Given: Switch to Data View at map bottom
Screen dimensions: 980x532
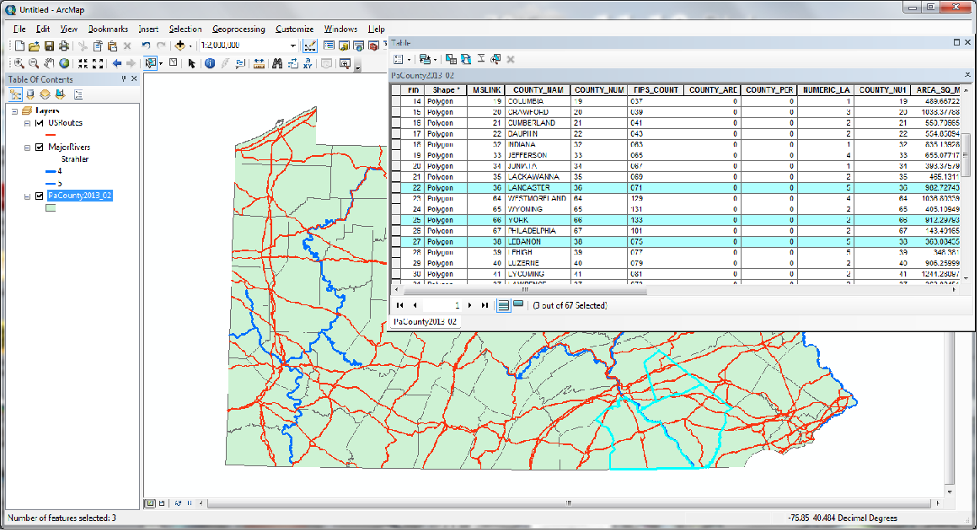Looking at the screenshot, I should [x=151, y=504].
